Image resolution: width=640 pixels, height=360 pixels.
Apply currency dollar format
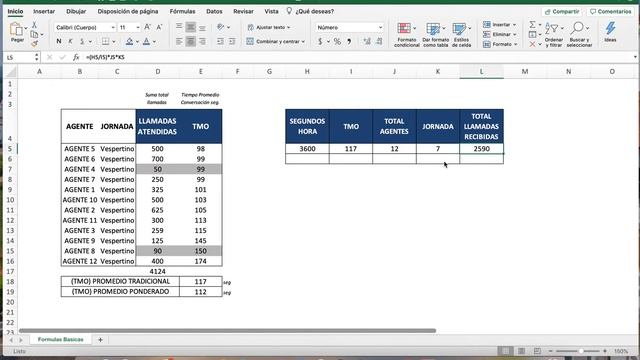[x=320, y=41]
